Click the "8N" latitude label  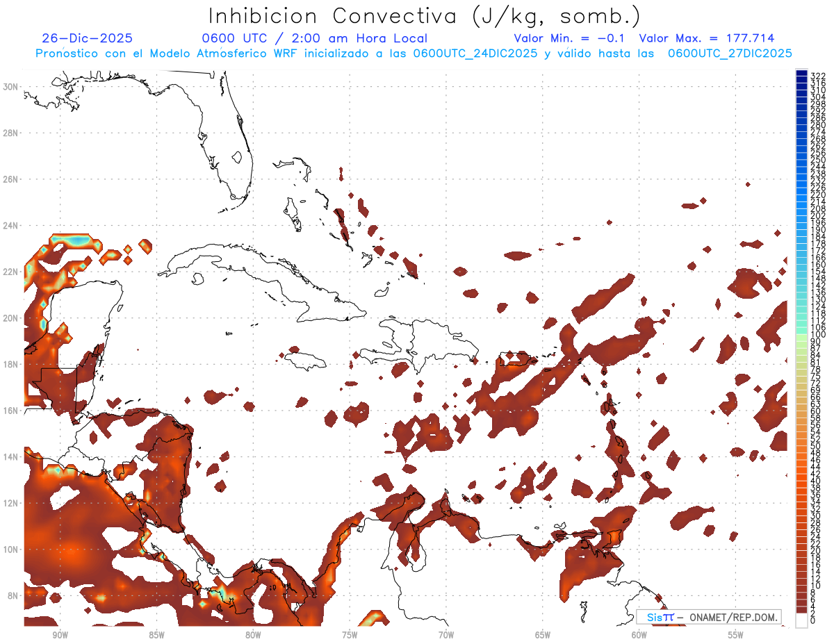[x=14, y=595]
